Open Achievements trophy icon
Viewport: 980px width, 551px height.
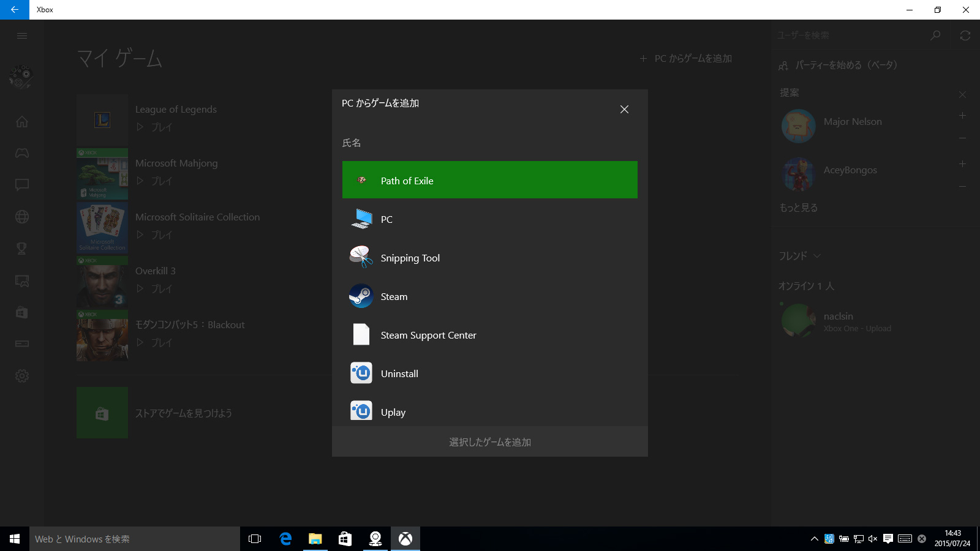pos(22,249)
